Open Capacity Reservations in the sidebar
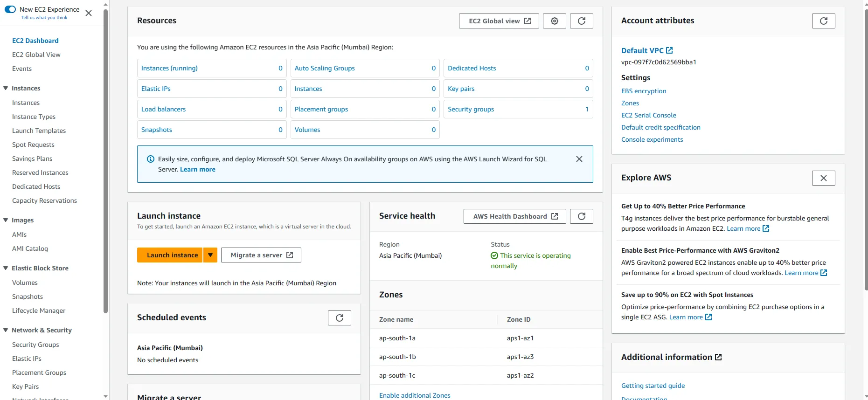The height and width of the screenshot is (400, 868). click(44, 200)
